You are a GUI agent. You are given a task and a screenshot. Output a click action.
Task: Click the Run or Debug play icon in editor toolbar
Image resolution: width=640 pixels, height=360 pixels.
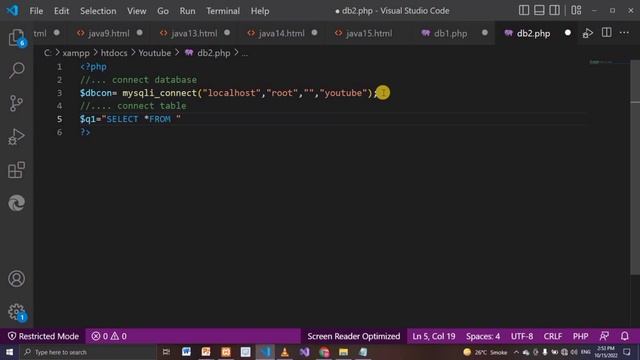point(588,33)
